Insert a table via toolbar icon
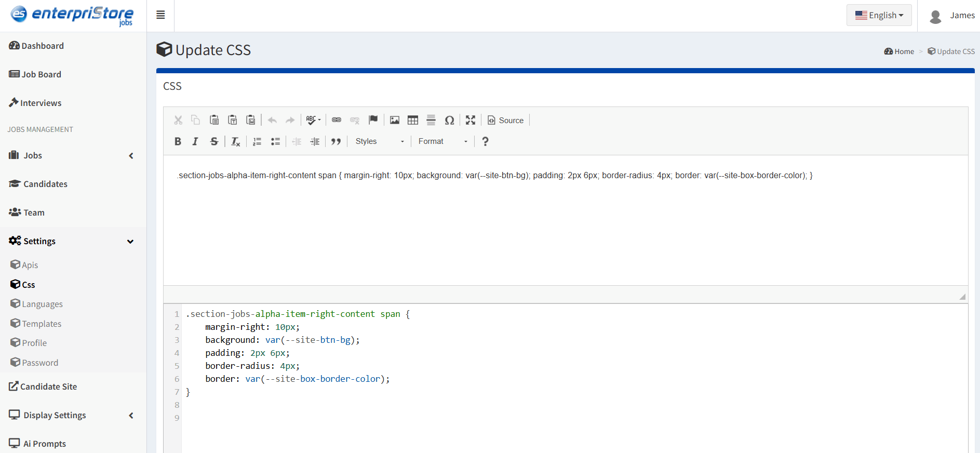The width and height of the screenshot is (980, 453). pyautogui.click(x=413, y=120)
